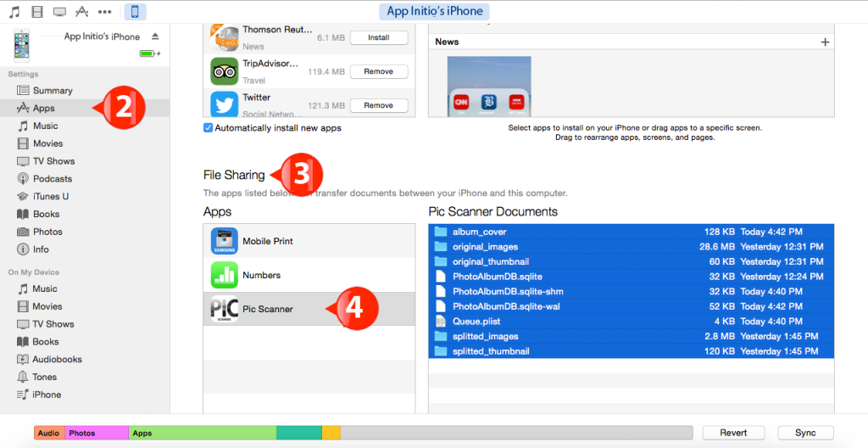Eject App Initio's iPhone
The width and height of the screenshot is (868, 448).
click(x=155, y=36)
